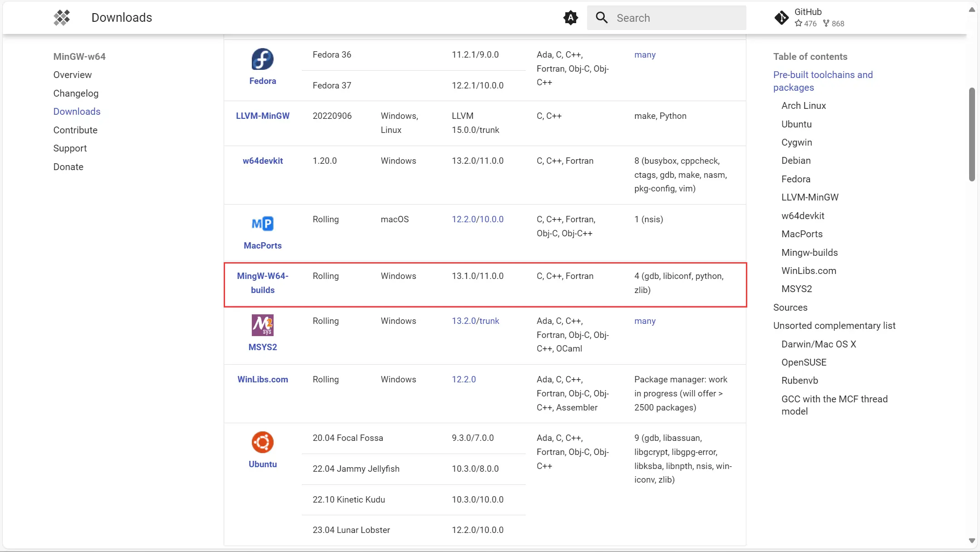Viewport: 980px width, 552px height.
Task: Click the '13.1.0/11.0.0' version cell
Action: pos(477,276)
